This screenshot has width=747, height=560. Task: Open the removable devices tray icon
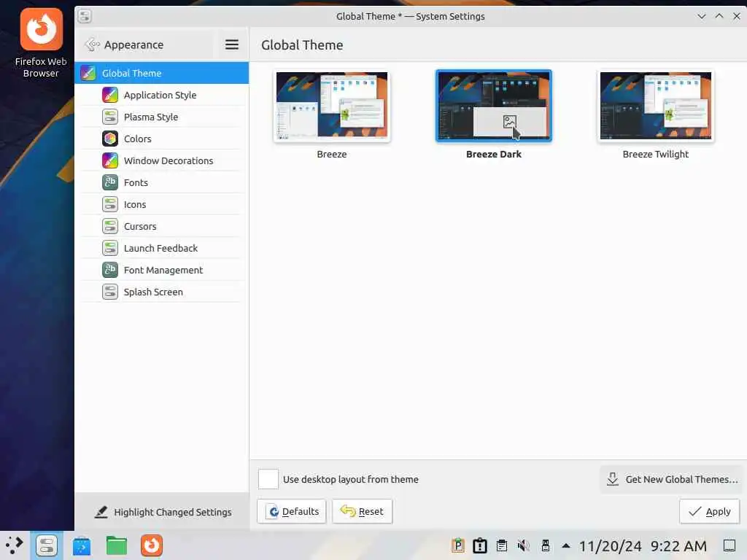[546, 545]
